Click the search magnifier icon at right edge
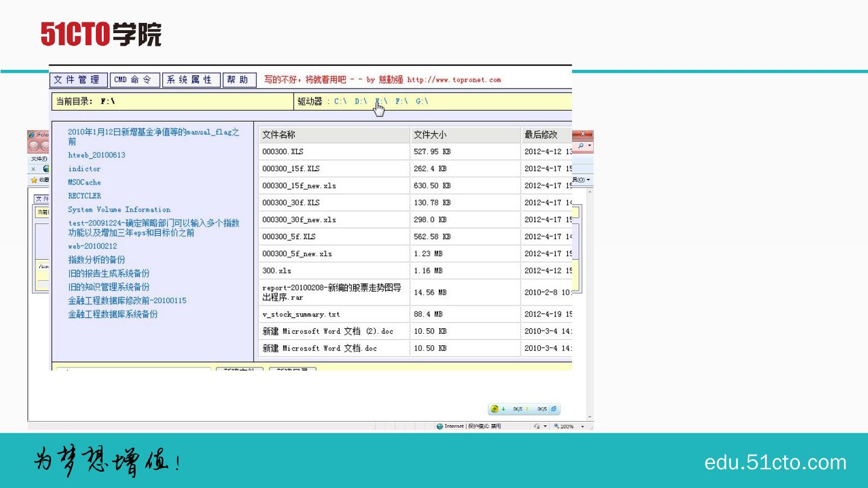This screenshot has height=488, width=868. coord(581,146)
